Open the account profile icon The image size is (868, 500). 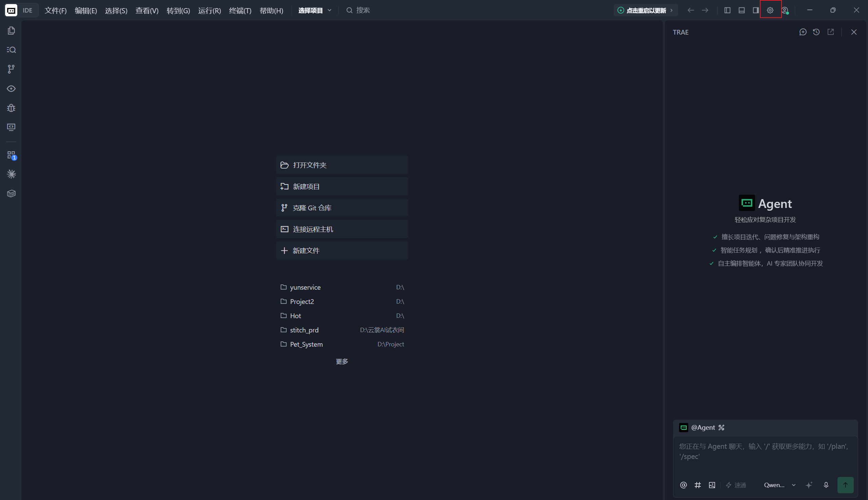point(785,10)
